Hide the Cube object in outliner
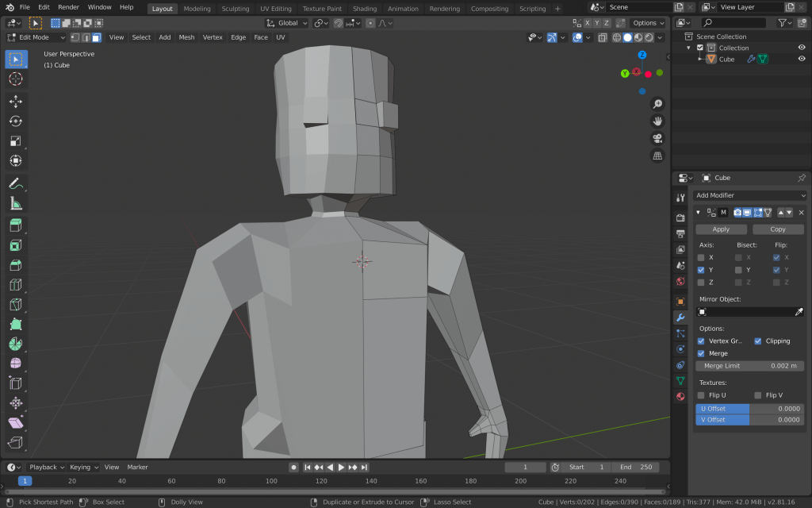812x508 pixels. pyautogui.click(x=801, y=59)
